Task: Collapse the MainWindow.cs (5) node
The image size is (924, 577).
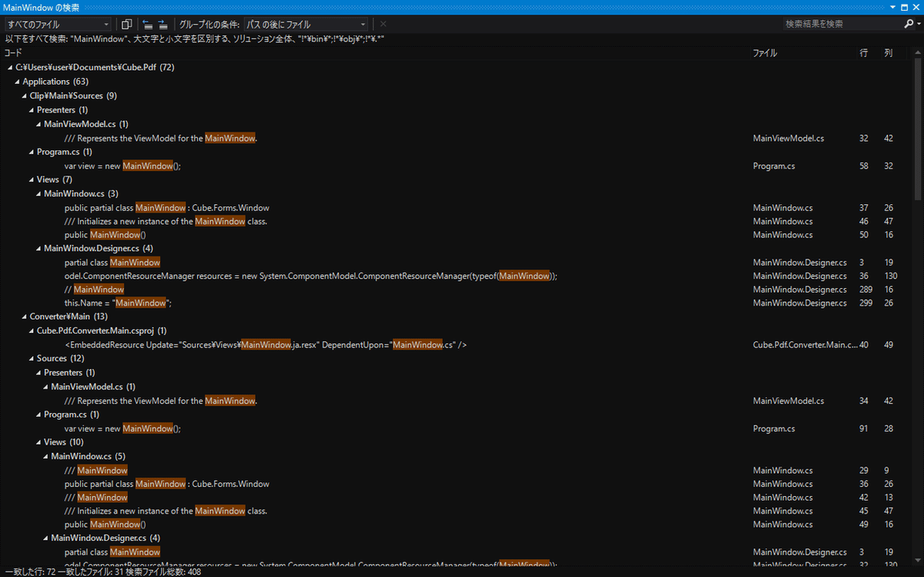Action: pos(45,456)
